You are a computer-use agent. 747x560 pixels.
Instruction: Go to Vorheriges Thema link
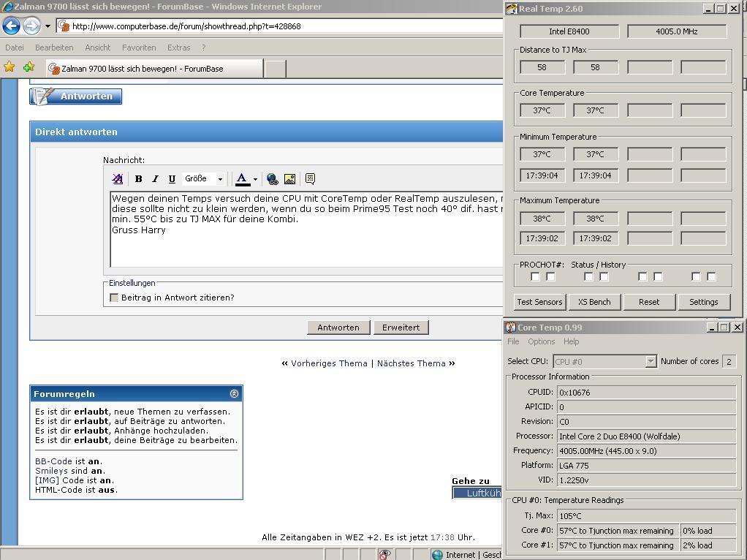click(329, 363)
